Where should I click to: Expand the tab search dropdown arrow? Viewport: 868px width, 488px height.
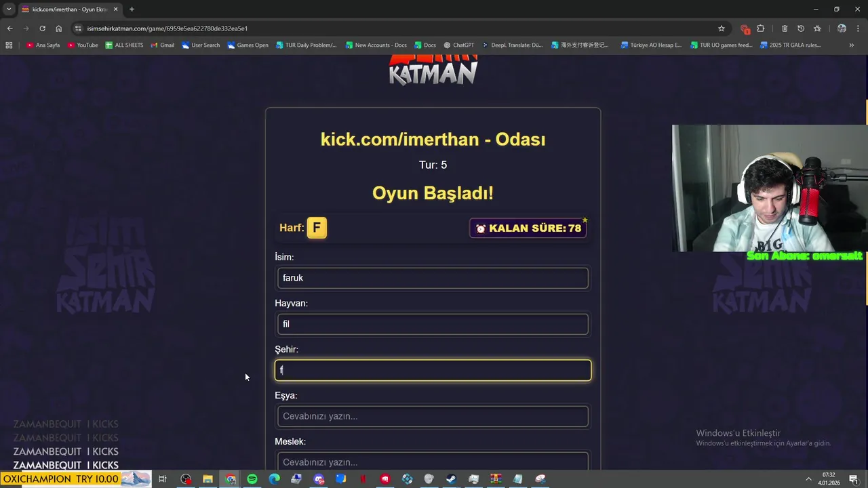click(x=9, y=9)
